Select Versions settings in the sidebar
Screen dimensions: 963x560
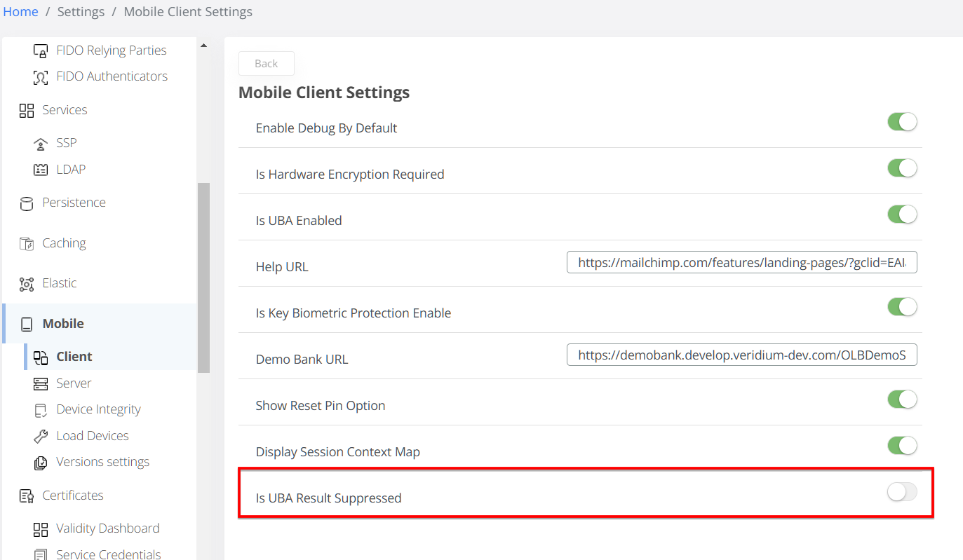pos(102,462)
